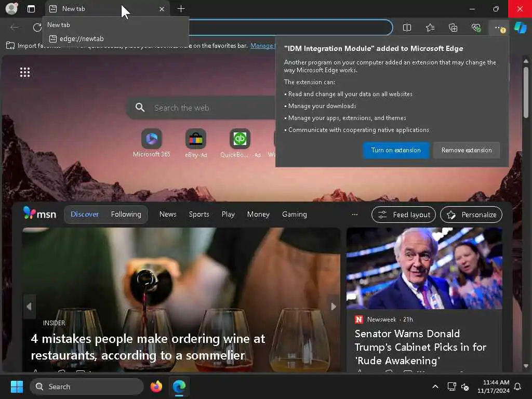Image resolution: width=532 pixels, height=399 pixels.
Task: Click scroll down arrow on scrollbar
Action: pos(526,366)
